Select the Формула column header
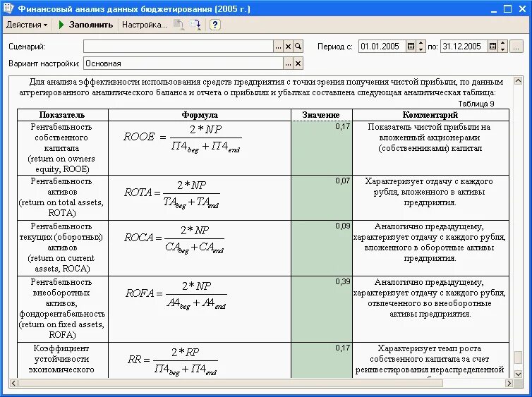The width and height of the screenshot is (532, 397). coord(200,115)
